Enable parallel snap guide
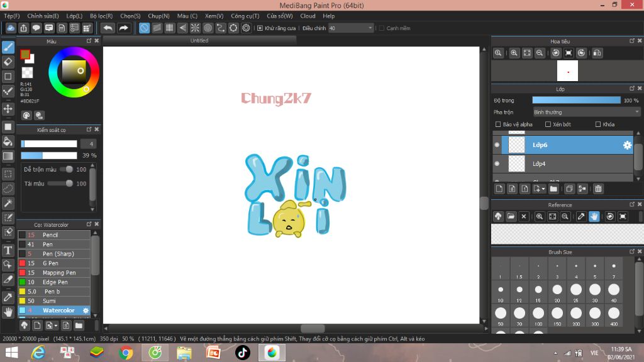Viewport: 644px width, 362px height. 157,28
